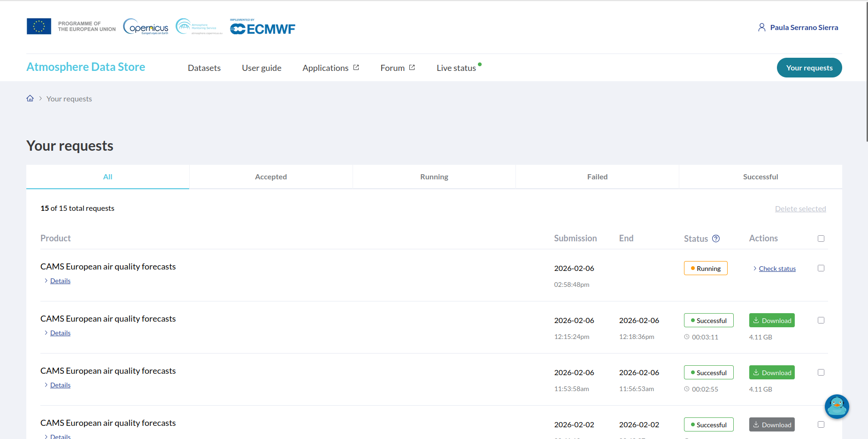
Task: Open Atmosphere Data Store home link
Action: click(86, 67)
